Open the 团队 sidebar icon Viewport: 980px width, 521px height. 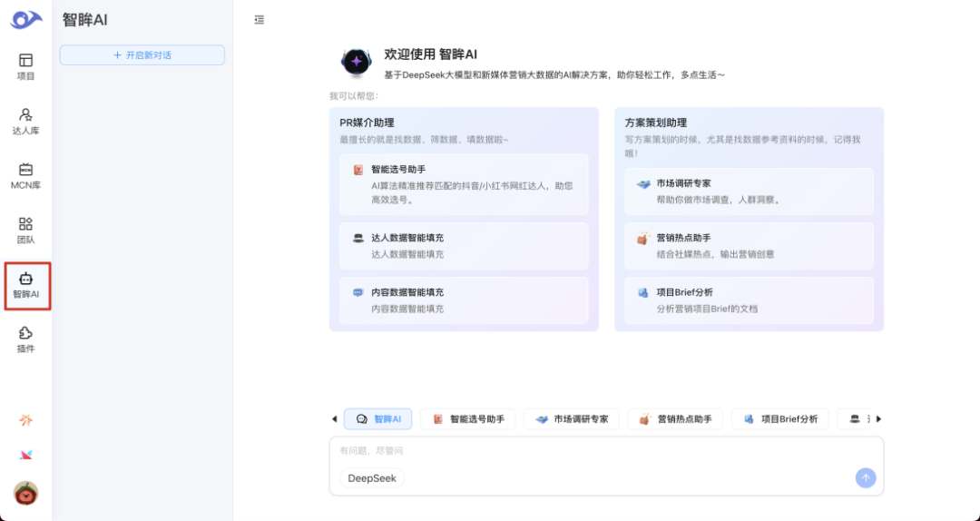(x=25, y=230)
